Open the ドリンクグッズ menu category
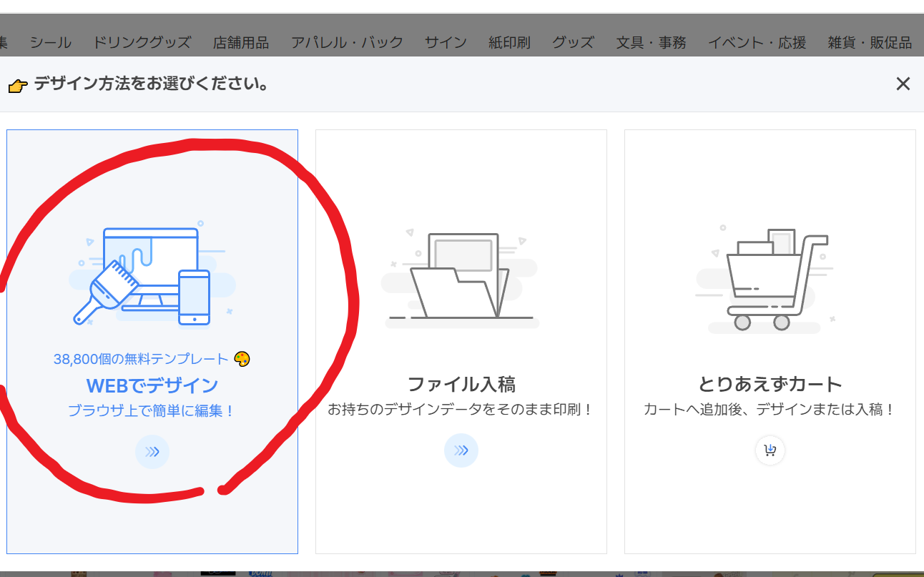The height and width of the screenshot is (577, 924). [142, 43]
